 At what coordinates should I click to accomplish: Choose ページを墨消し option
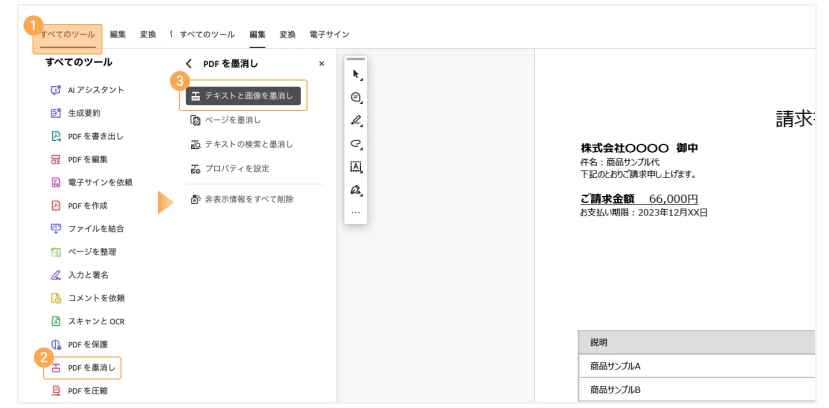pos(225,120)
